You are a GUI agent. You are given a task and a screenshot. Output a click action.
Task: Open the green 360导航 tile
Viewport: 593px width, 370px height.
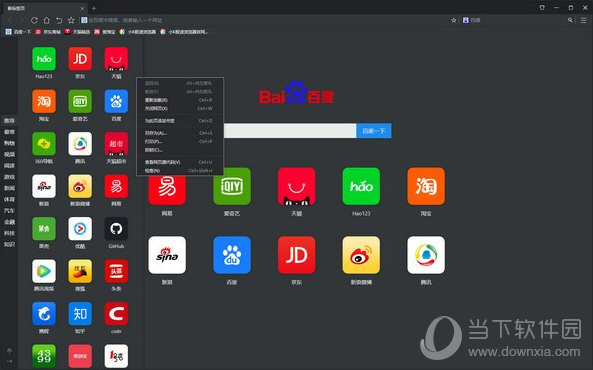pos(44,143)
